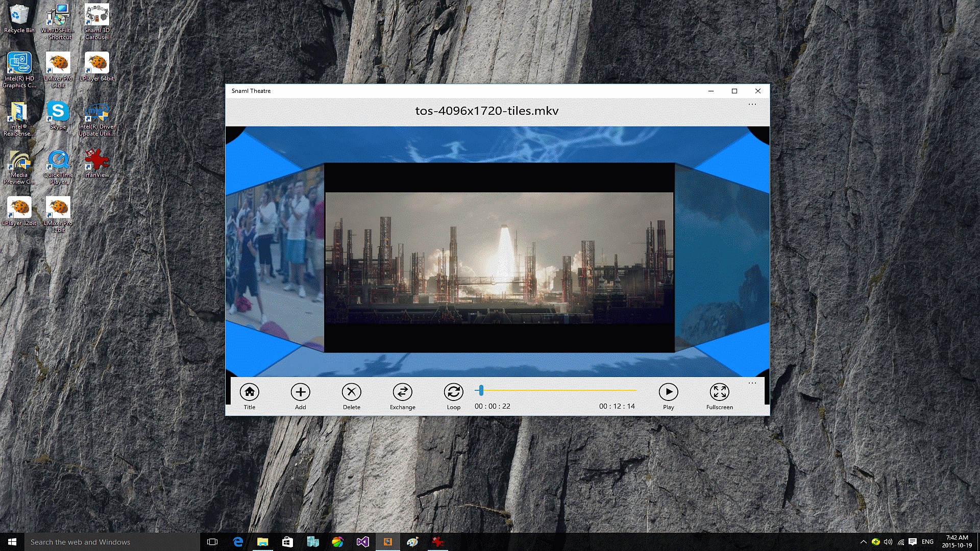Click the Windows Start button

point(12,542)
